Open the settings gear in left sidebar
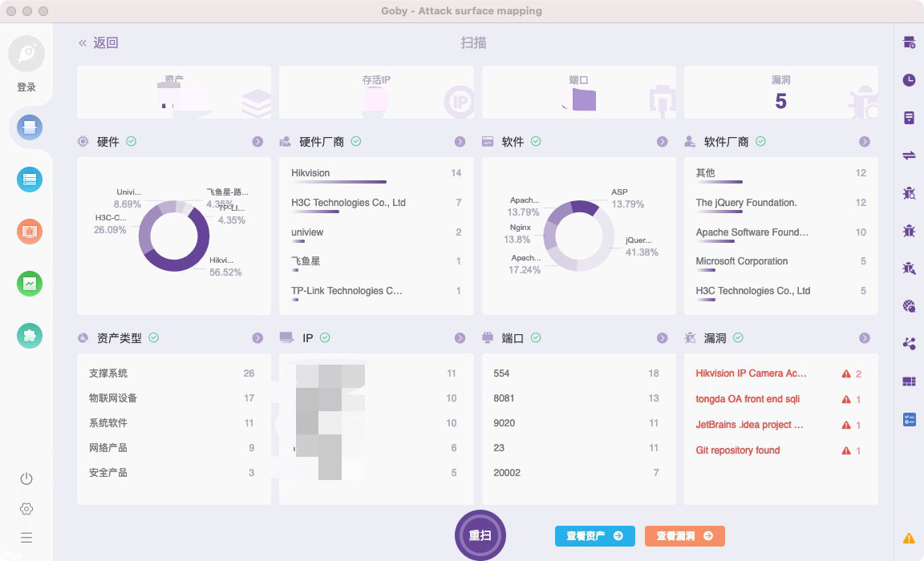The width and height of the screenshot is (924, 561). coord(26,509)
